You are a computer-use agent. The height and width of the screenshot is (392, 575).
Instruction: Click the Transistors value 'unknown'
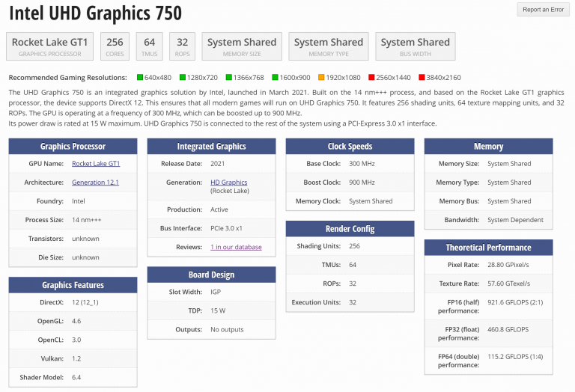[x=85, y=239]
